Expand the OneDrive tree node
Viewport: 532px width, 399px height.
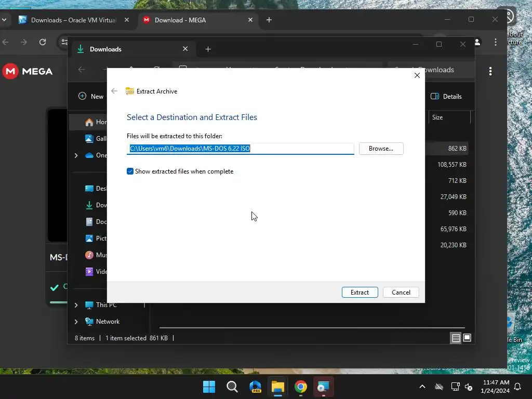pos(76,155)
